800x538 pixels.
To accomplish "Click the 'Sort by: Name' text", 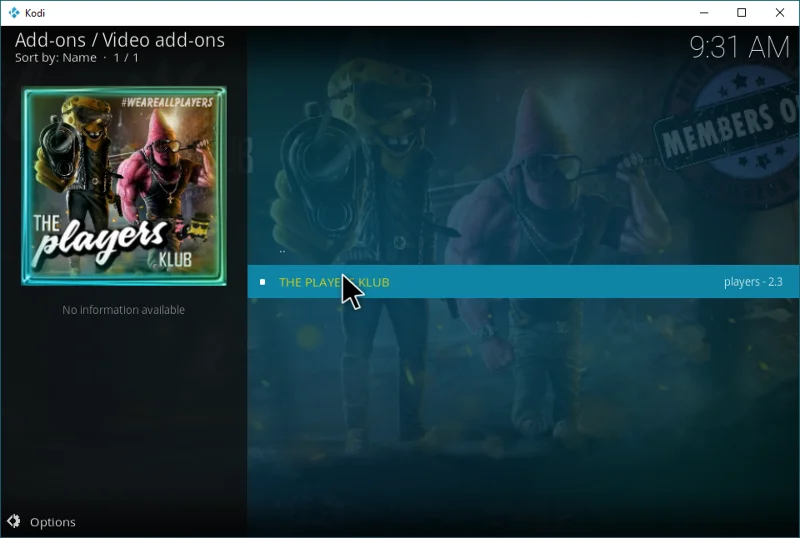I will tap(56, 58).
